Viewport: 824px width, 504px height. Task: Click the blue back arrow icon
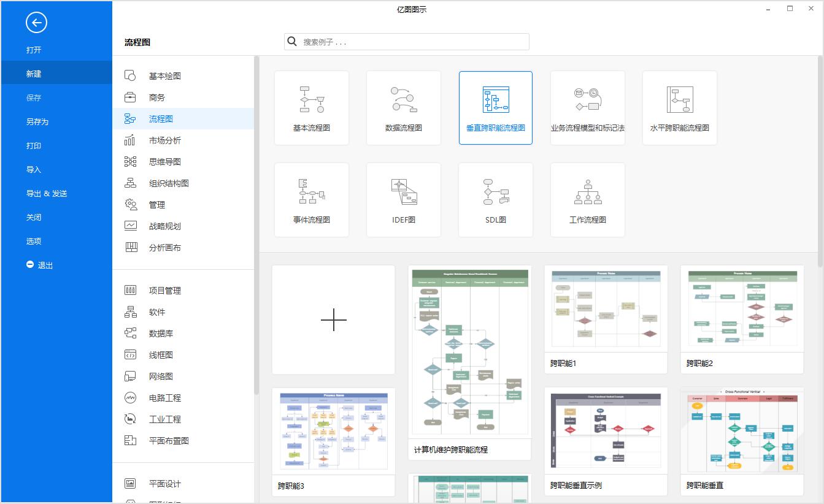click(36, 23)
